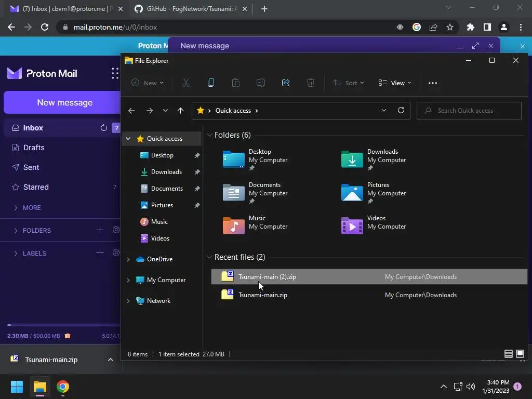Open a new Chrome tab

click(x=264, y=9)
